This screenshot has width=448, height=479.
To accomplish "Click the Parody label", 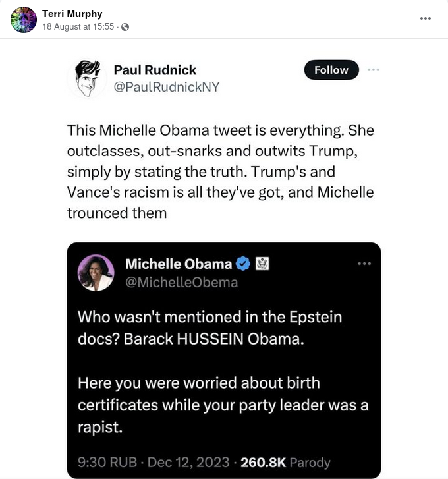I will pyautogui.click(x=310, y=462).
